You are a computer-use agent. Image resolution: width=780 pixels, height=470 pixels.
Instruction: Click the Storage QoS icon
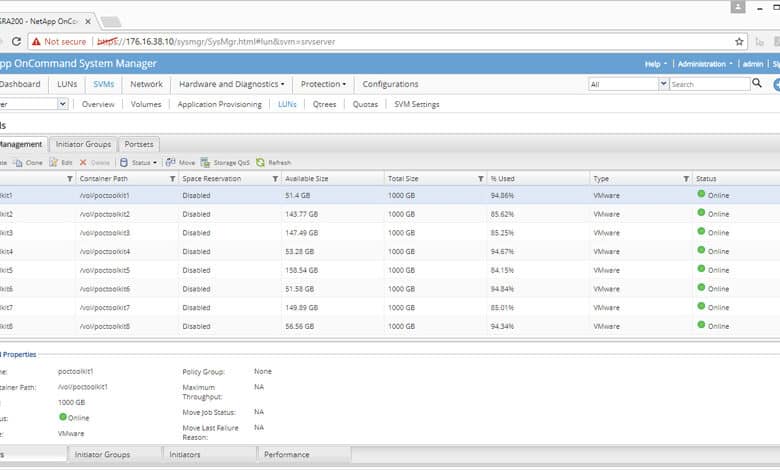205,163
